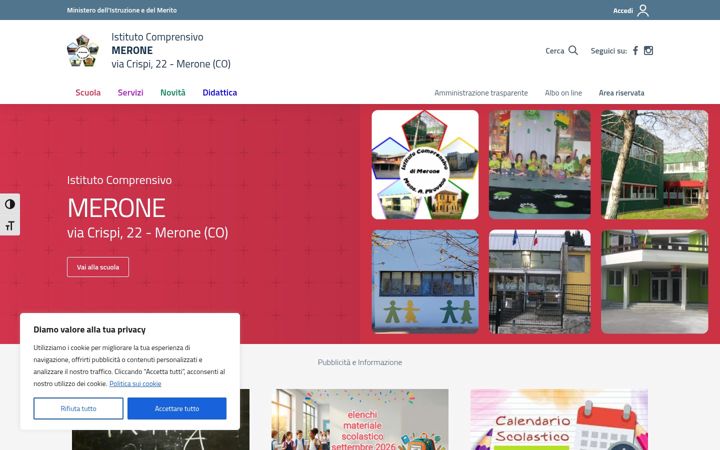Click Ministero dell'Istruzione e del Merito link

tap(122, 10)
